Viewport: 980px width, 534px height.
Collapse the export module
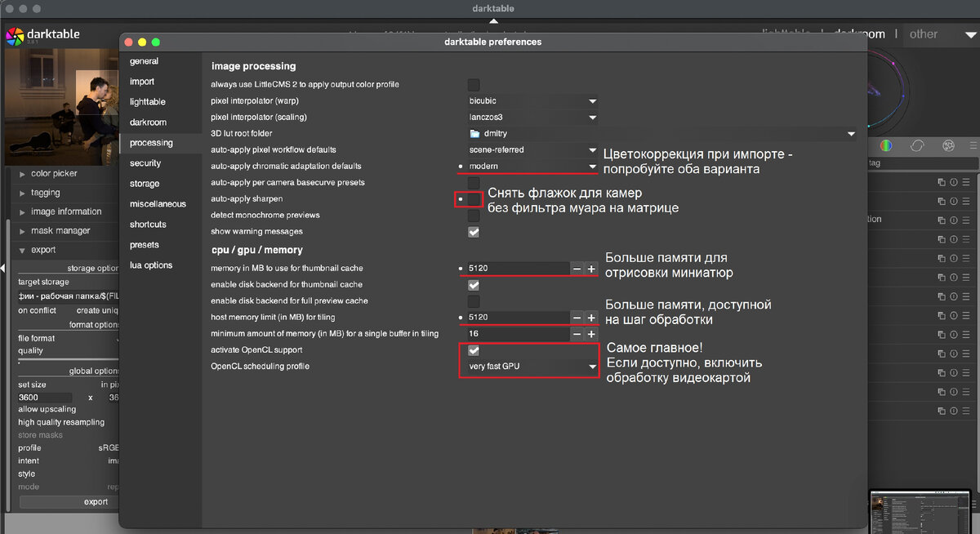(22, 250)
